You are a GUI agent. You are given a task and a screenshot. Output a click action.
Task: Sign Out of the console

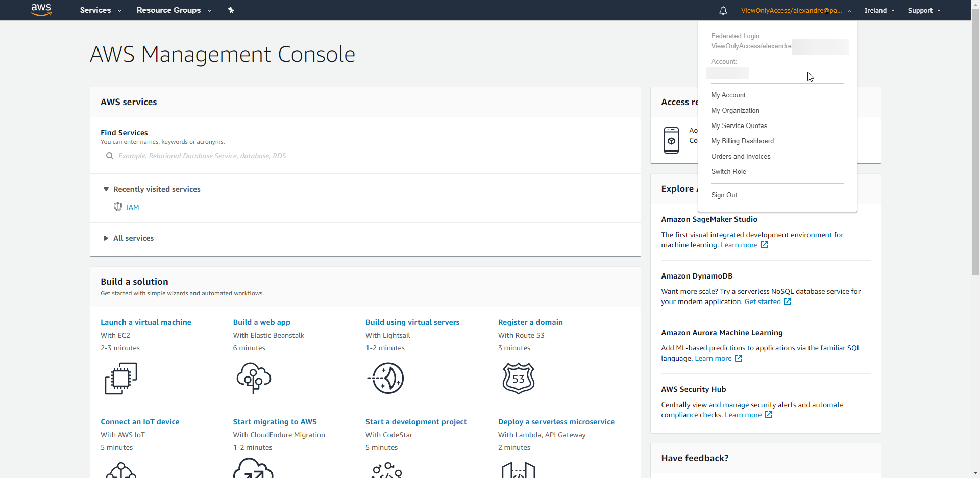(x=724, y=195)
